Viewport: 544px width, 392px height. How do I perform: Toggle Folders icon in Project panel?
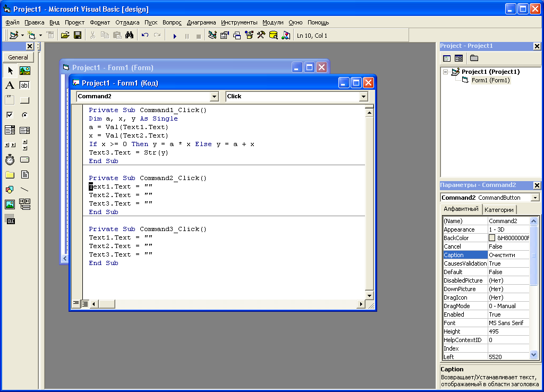(x=474, y=58)
